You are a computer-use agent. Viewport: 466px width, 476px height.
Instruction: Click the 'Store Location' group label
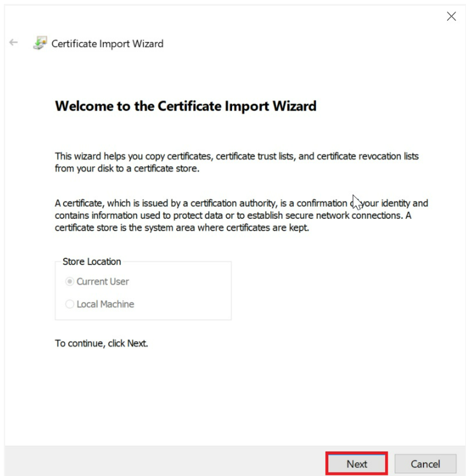pos(92,262)
